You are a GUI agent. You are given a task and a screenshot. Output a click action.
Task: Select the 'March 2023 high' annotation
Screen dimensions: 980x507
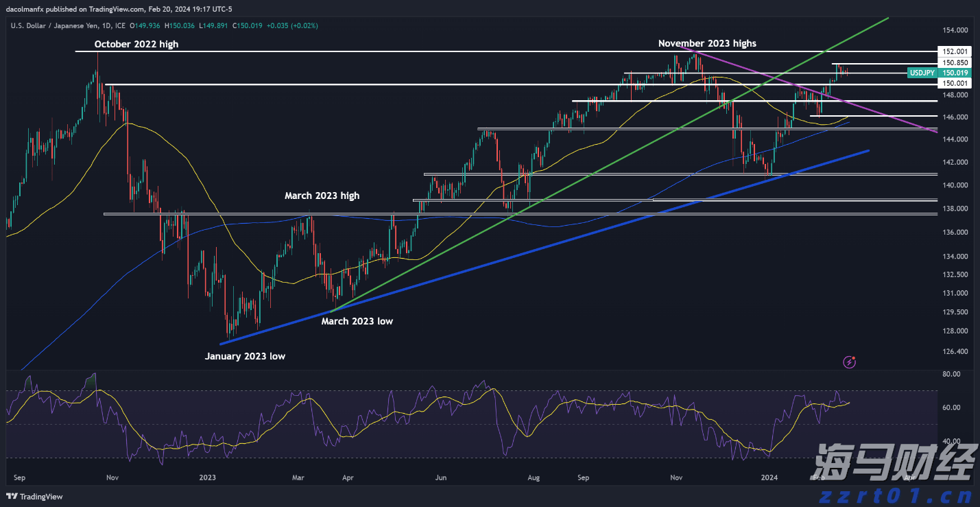click(x=322, y=196)
